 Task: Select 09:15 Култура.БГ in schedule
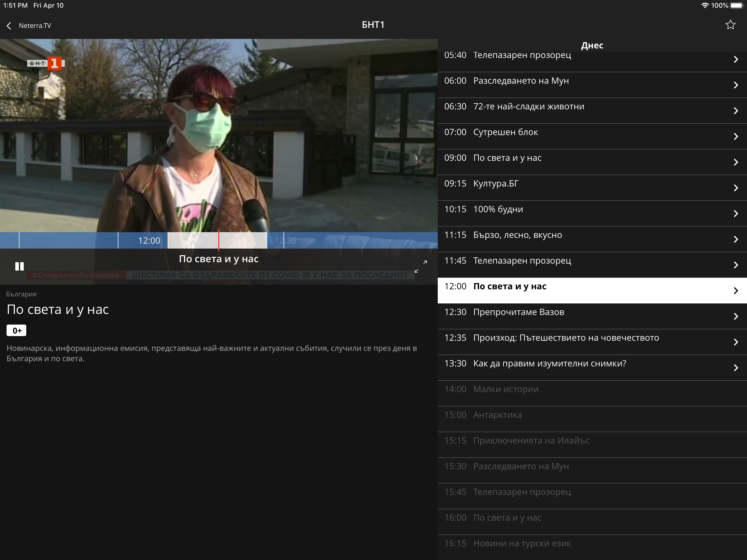(495, 184)
